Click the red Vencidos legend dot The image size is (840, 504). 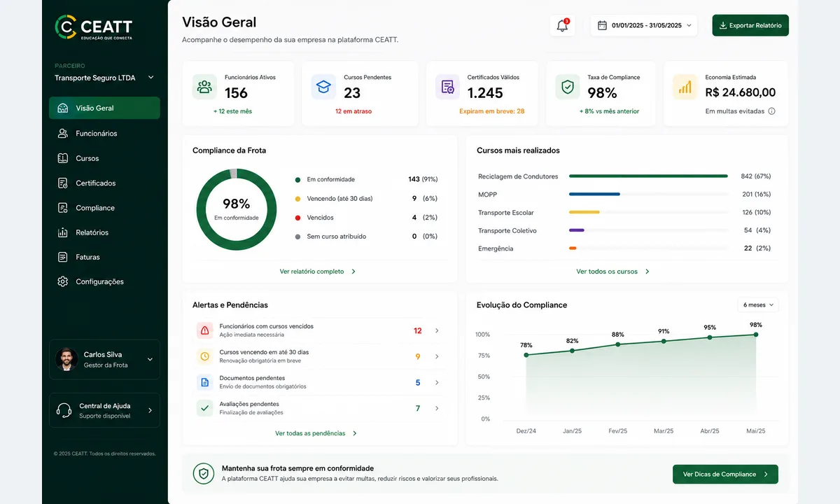click(298, 218)
